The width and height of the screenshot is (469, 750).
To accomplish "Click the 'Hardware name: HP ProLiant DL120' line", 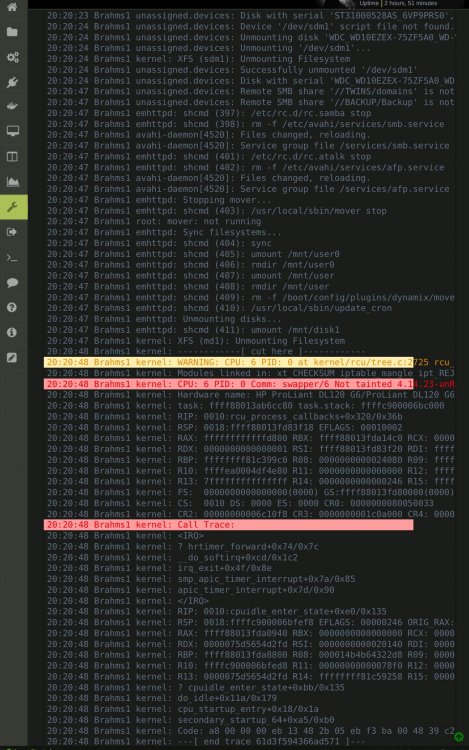I will tap(251, 395).
